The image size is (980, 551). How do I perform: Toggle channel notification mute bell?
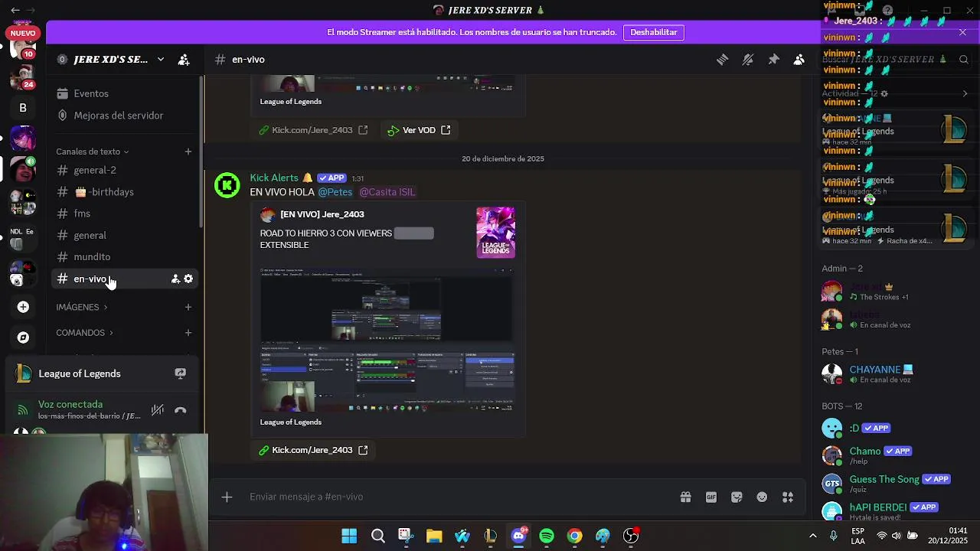click(748, 60)
